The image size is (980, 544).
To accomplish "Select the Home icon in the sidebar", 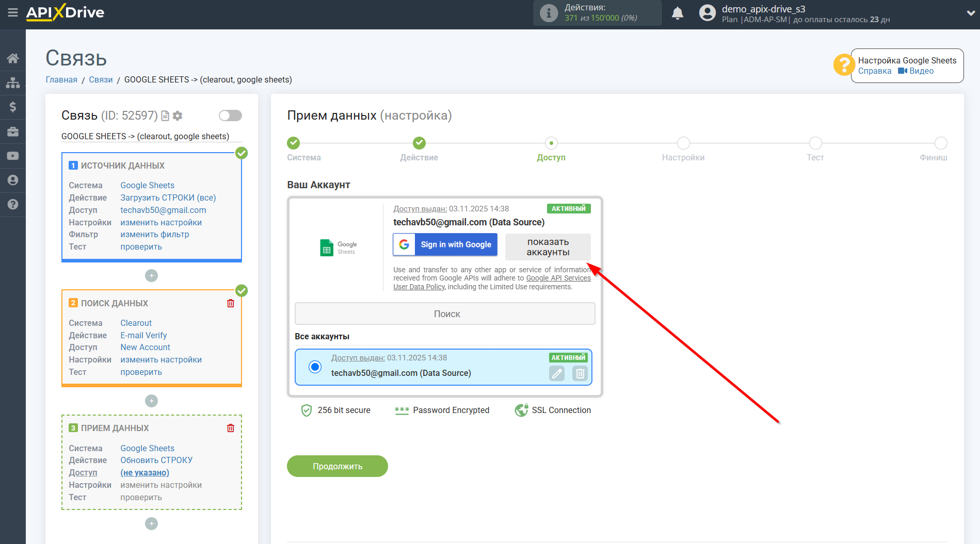I will pos(13,58).
